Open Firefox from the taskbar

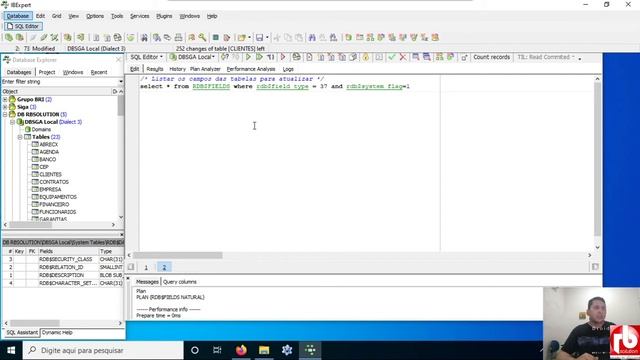click(241, 350)
